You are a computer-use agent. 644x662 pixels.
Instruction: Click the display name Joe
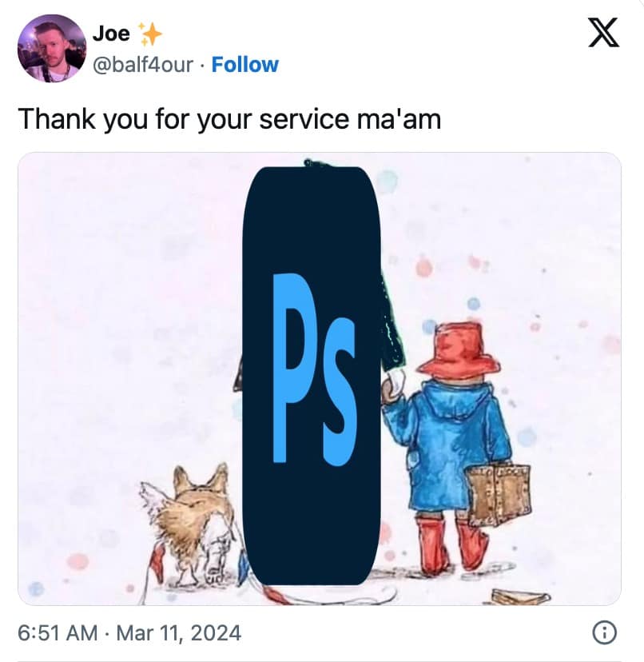point(111,34)
